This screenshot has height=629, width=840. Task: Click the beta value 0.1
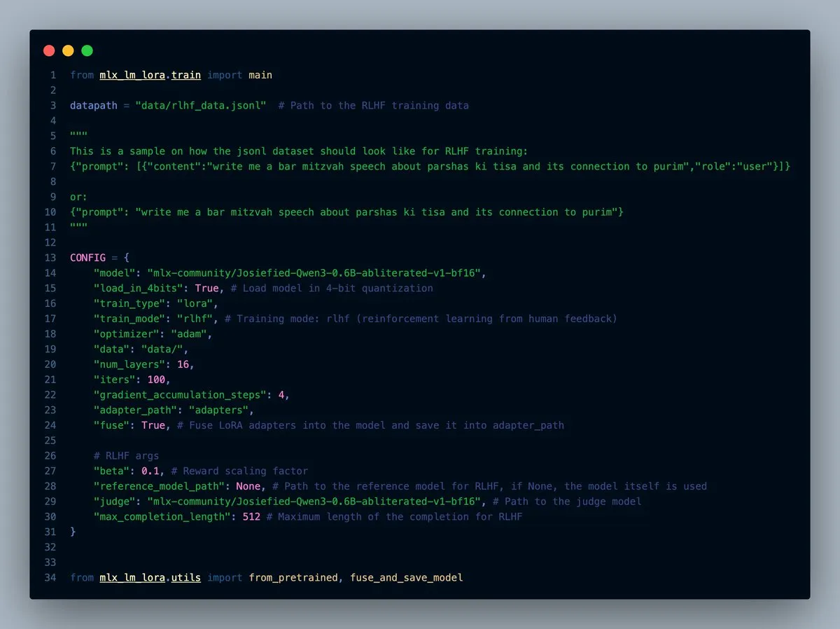[150, 471]
